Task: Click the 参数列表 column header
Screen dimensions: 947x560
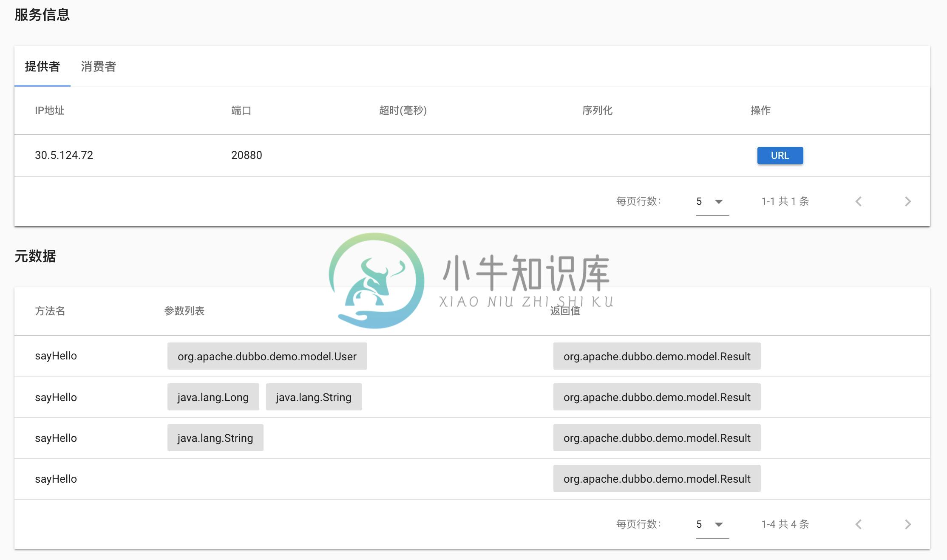Action: (184, 311)
